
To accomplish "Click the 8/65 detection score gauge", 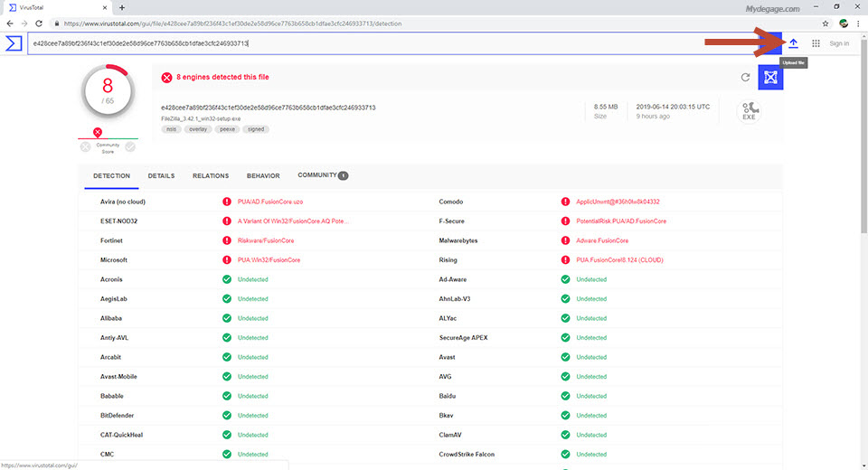I will click(108, 91).
